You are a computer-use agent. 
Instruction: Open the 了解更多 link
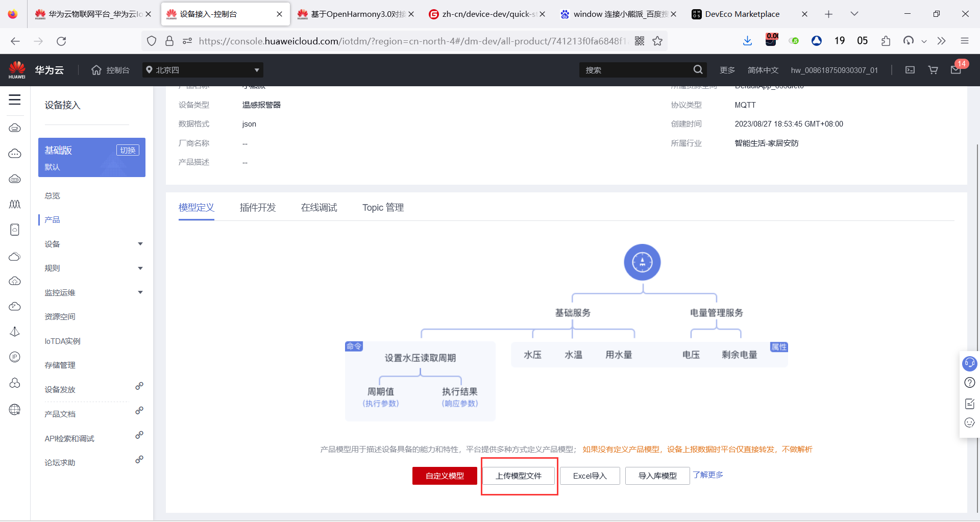pos(708,475)
